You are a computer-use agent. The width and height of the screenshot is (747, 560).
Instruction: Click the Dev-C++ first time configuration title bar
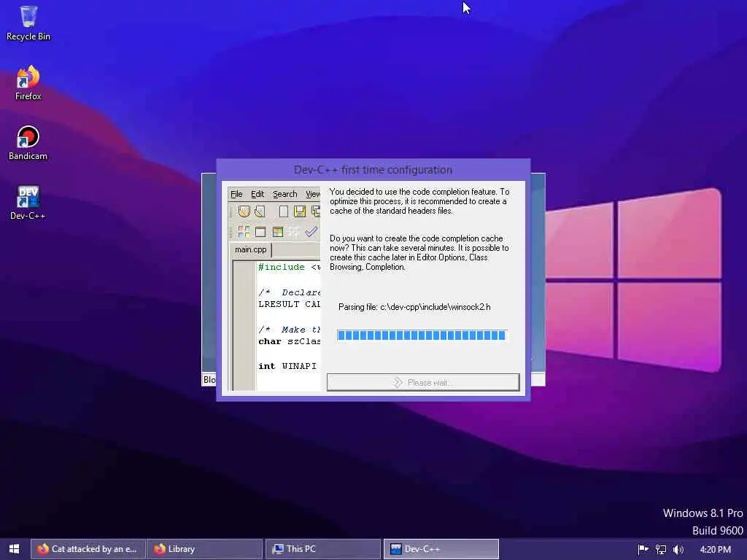[x=373, y=170]
